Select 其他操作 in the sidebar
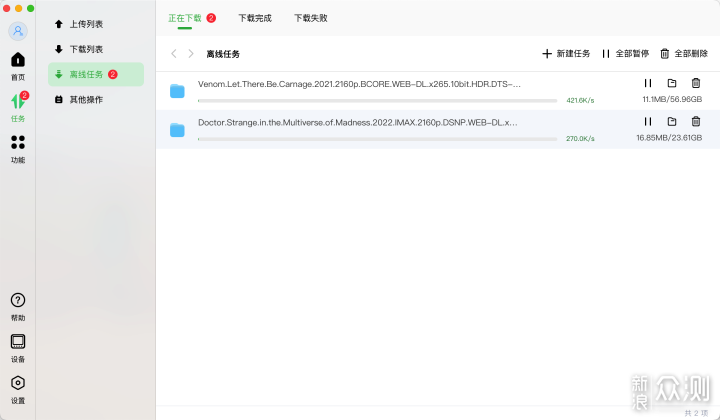 (96, 99)
